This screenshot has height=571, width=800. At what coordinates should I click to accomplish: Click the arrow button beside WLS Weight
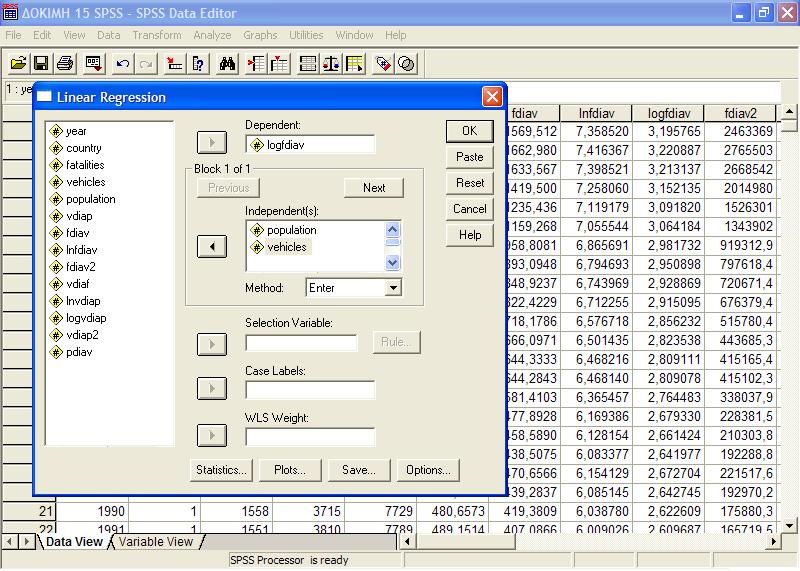(x=212, y=435)
